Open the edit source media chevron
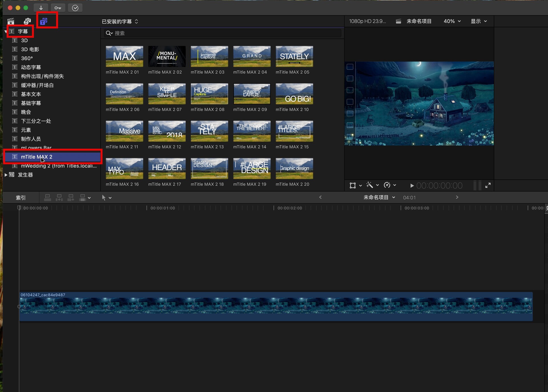548x392 pixels. coord(89,198)
